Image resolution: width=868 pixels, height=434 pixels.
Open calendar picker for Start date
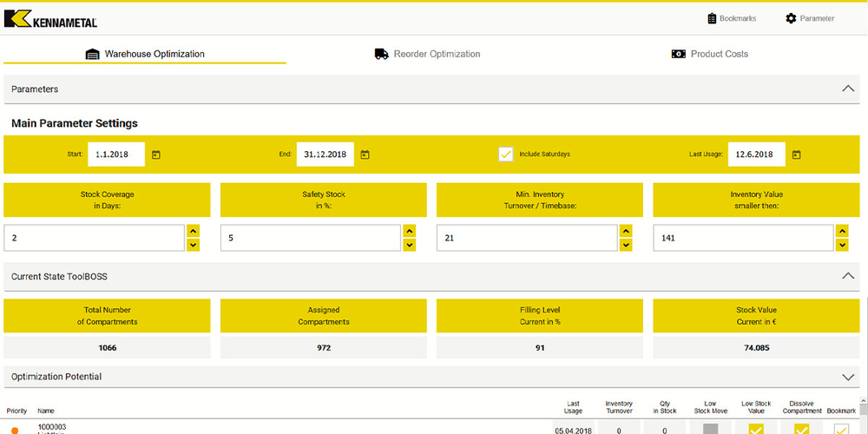pos(155,155)
